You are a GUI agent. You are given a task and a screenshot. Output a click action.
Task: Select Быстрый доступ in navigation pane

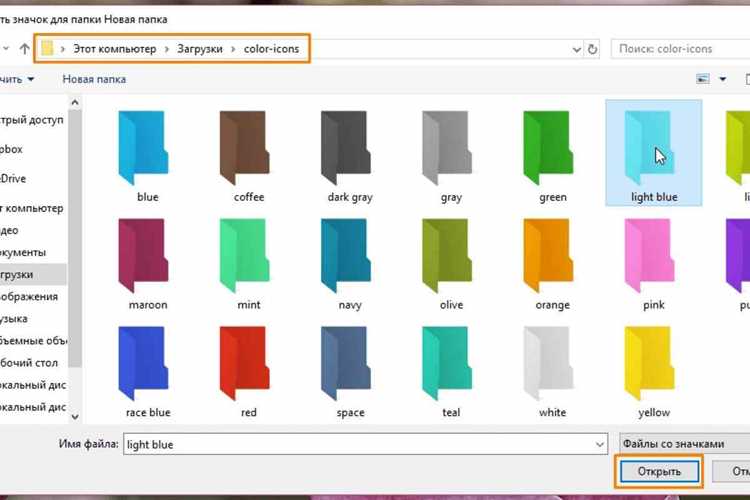click(32, 120)
